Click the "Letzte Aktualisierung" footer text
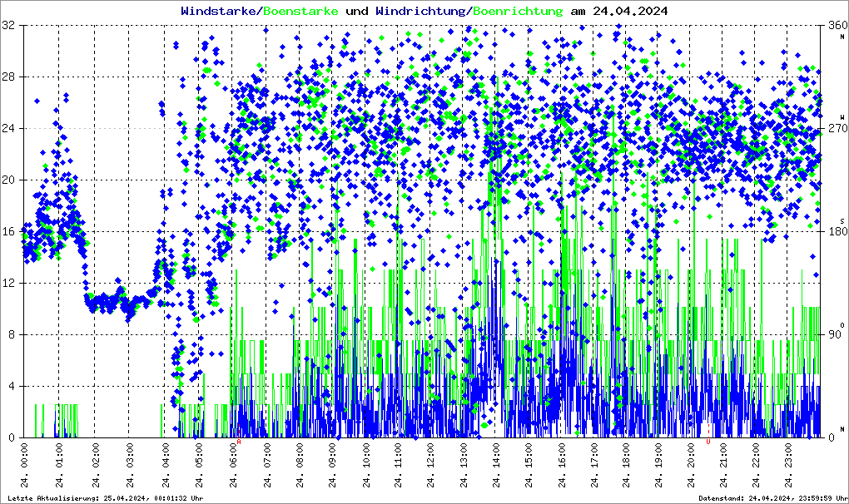 (x=106, y=498)
